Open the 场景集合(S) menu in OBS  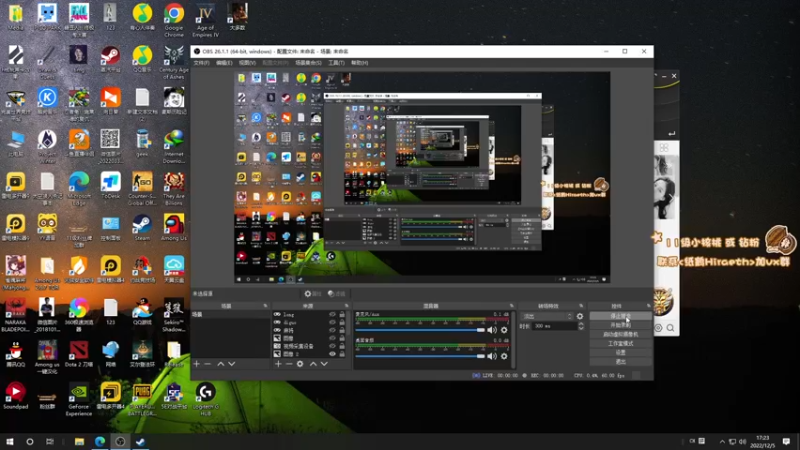pos(308,63)
